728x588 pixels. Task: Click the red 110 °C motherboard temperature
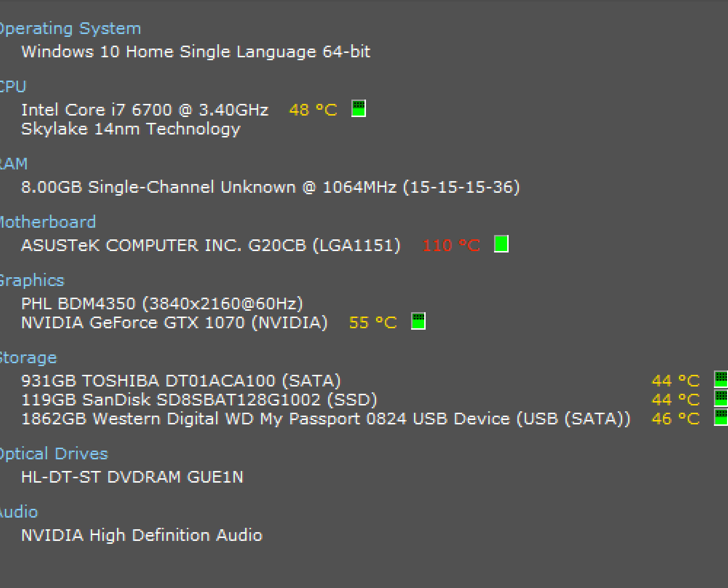tap(451, 246)
